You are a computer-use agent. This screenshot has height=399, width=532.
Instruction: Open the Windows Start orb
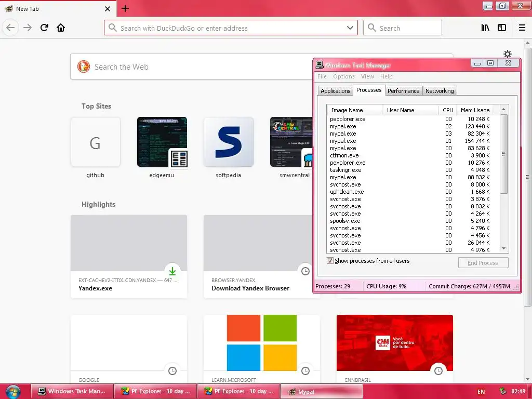tap(13, 392)
